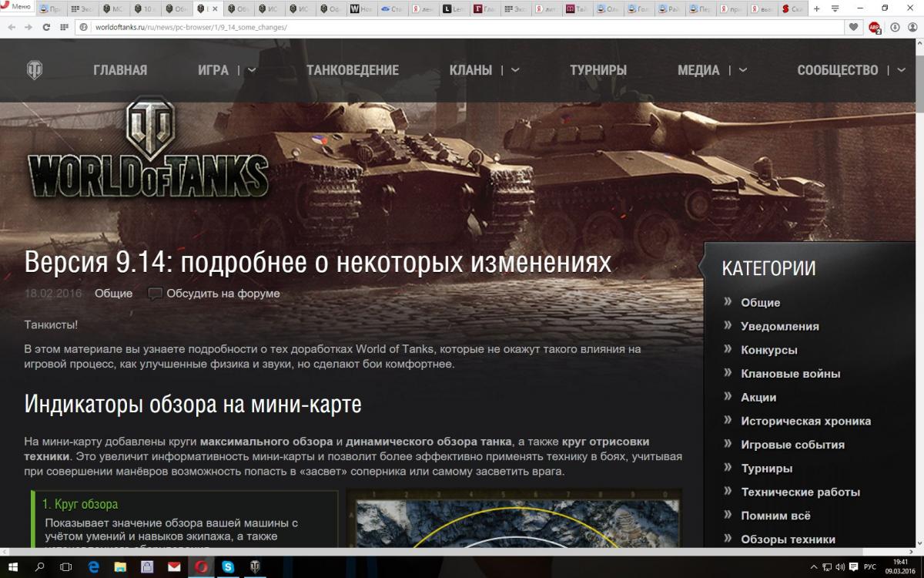Open the ГЛАВНАЯ navigation item
The height and width of the screenshot is (578, 924).
coord(120,70)
